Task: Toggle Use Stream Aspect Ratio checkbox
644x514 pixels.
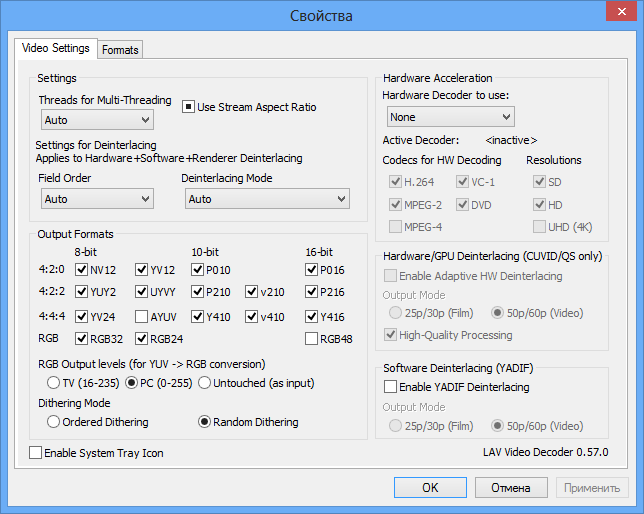Action: pos(188,107)
